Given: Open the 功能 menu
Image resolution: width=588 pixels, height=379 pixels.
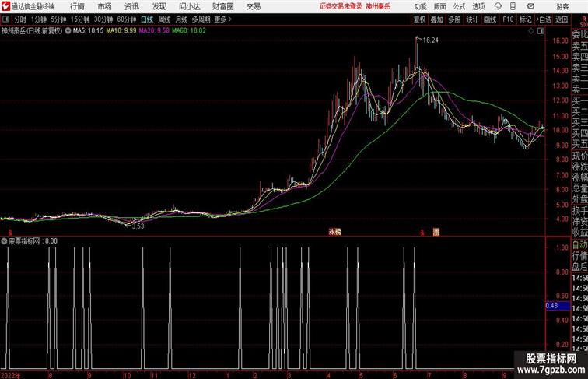Looking at the screenshot, I should coord(421,6).
